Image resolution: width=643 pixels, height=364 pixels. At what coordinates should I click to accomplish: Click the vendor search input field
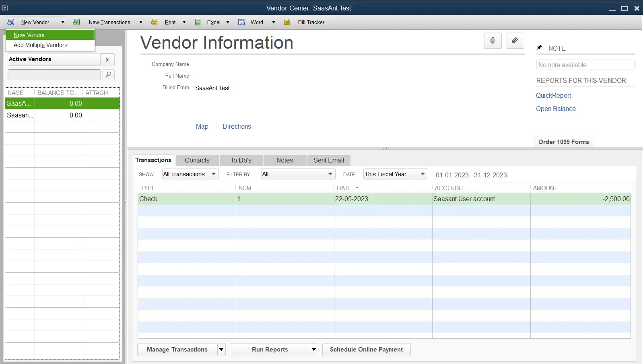click(54, 74)
